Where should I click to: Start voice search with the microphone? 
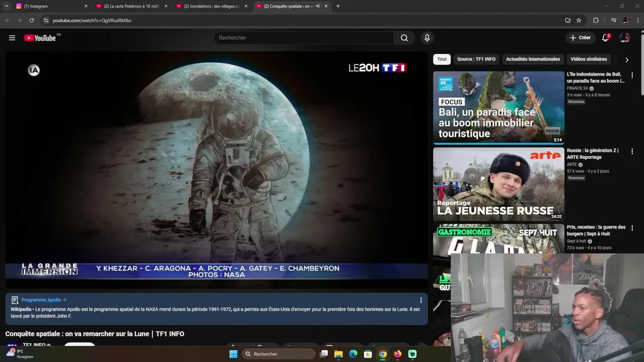pyautogui.click(x=427, y=38)
